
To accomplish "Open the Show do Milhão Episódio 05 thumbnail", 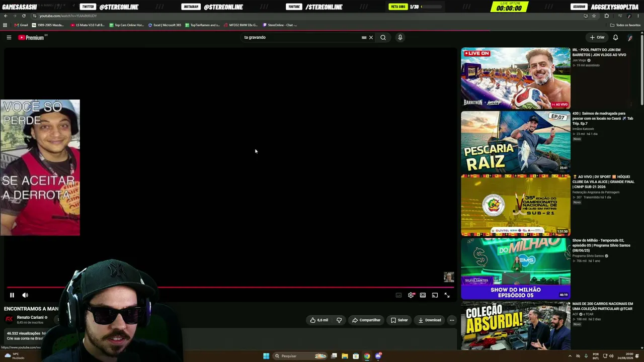I will (x=516, y=268).
